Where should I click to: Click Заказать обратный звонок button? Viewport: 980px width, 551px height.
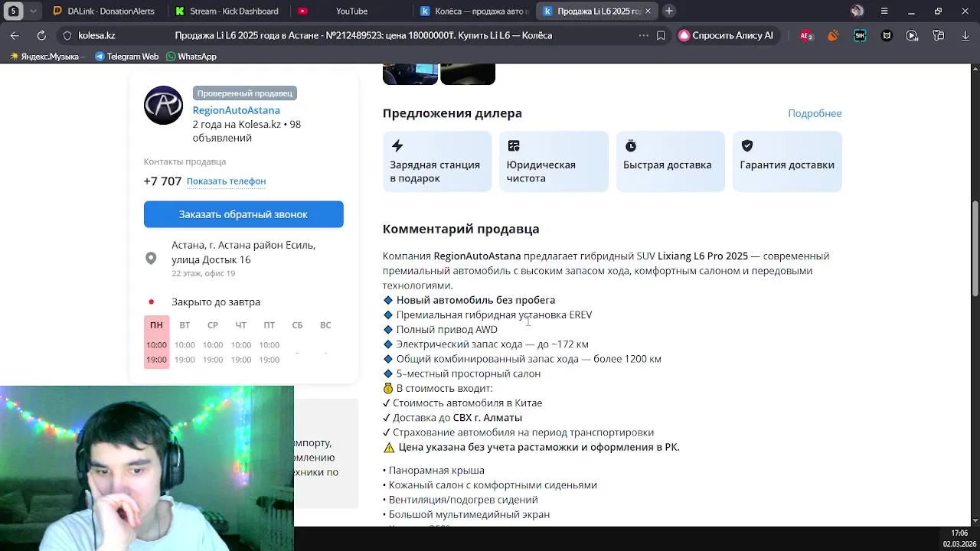(243, 214)
